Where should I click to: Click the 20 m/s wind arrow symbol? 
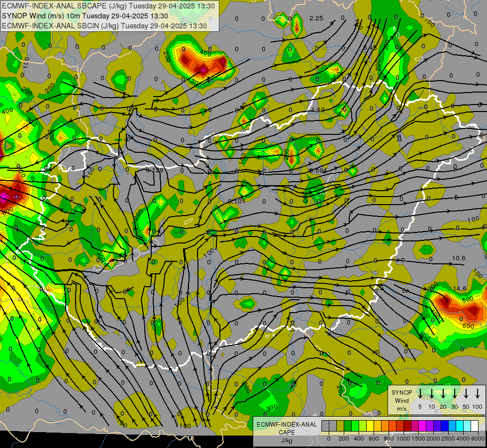pyautogui.click(x=443, y=394)
